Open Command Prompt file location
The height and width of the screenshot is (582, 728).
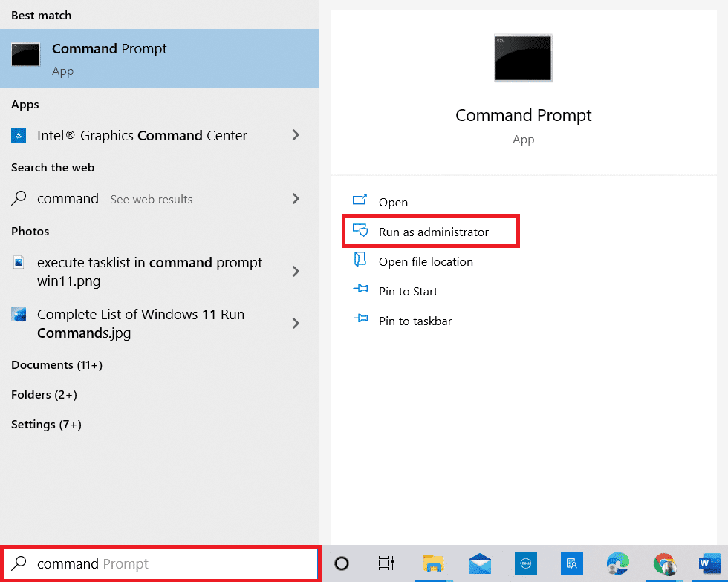[427, 261]
